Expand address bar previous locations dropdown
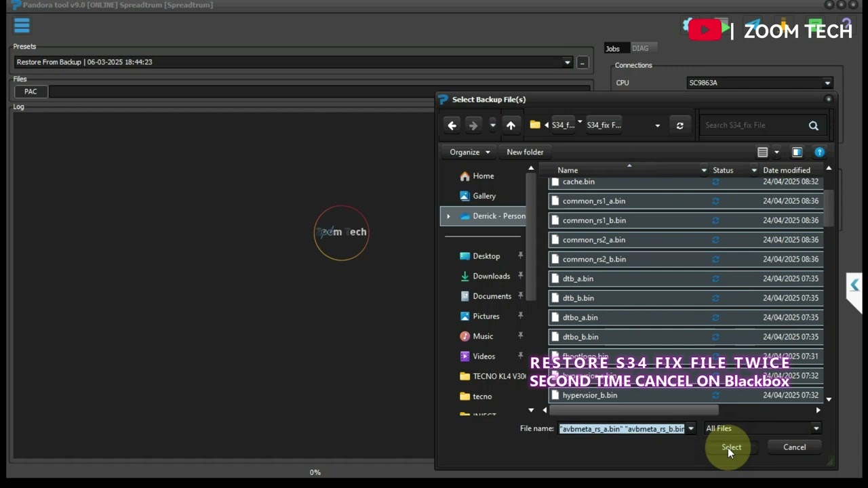 (x=657, y=125)
